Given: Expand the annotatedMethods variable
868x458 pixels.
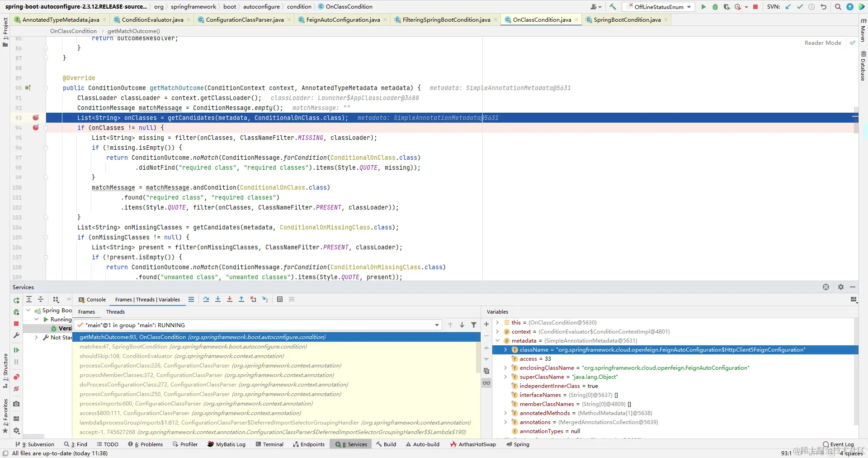Looking at the screenshot, I should pyautogui.click(x=505, y=413).
